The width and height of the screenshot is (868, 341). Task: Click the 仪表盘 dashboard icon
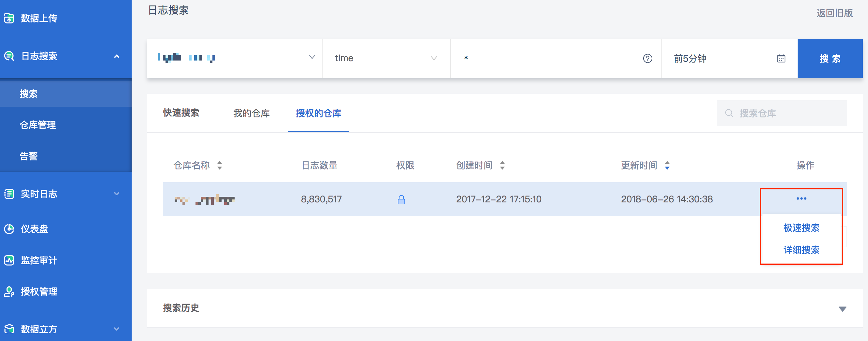point(9,229)
